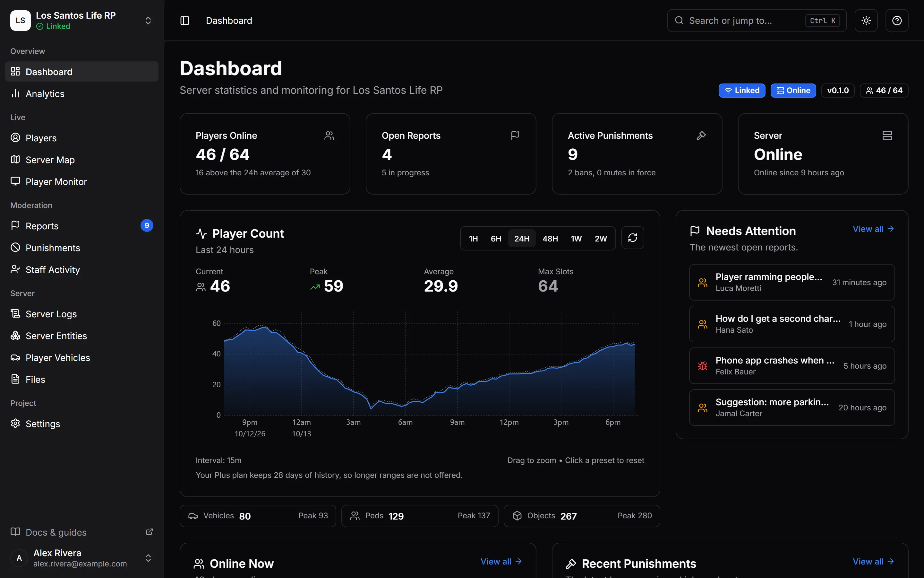Click the Reports flag icon in sidebar

pyautogui.click(x=15, y=225)
